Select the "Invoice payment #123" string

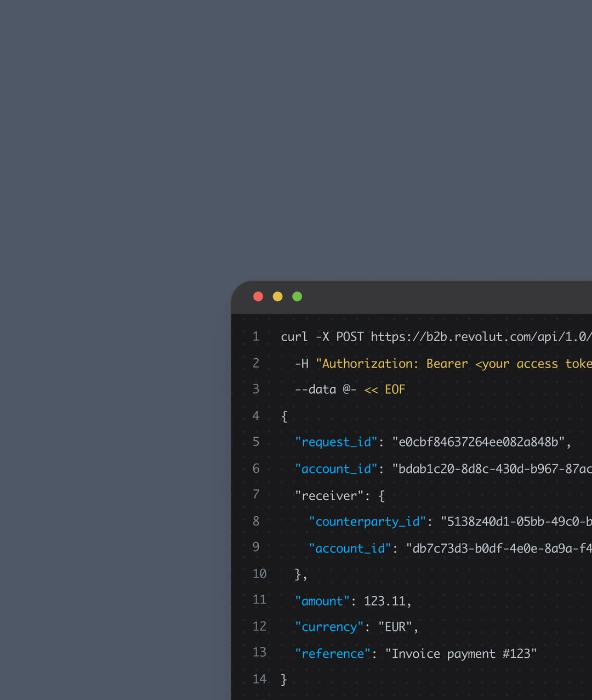[461, 654]
